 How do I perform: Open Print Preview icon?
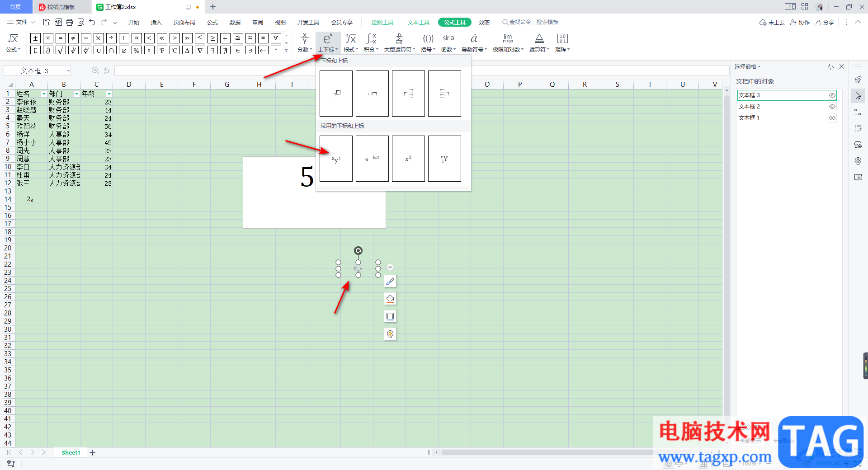tap(81, 22)
